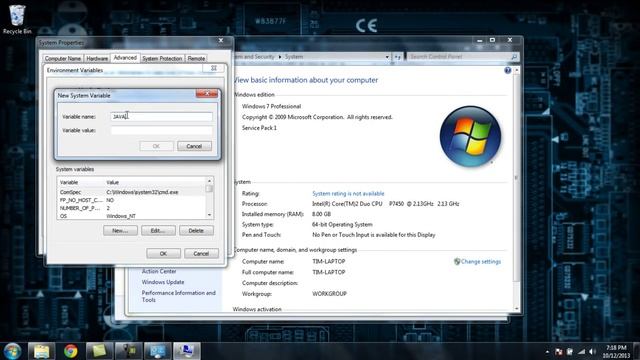Select the System Properties taskbar icon
The width and height of the screenshot is (640, 360).
[187, 351]
